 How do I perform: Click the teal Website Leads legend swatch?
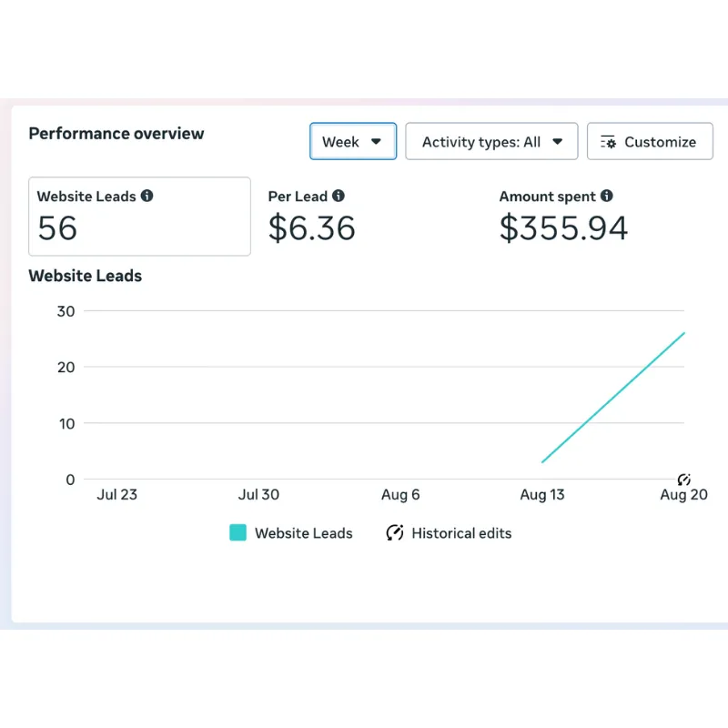click(238, 533)
